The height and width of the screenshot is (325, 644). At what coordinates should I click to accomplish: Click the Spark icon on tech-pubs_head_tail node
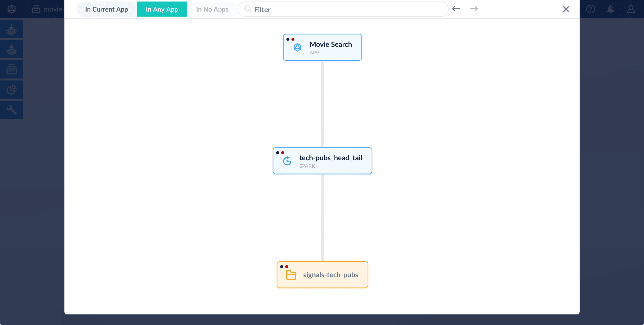[287, 160]
